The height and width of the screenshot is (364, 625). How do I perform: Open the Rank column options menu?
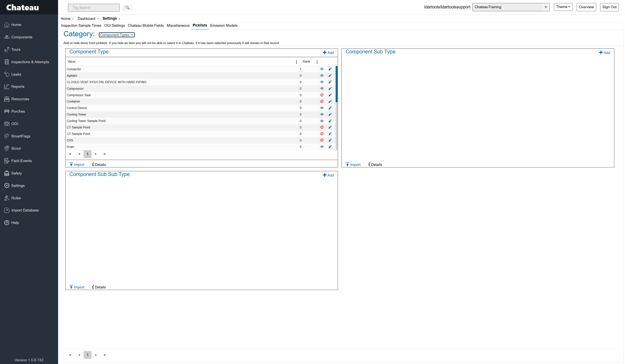(x=317, y=62)
